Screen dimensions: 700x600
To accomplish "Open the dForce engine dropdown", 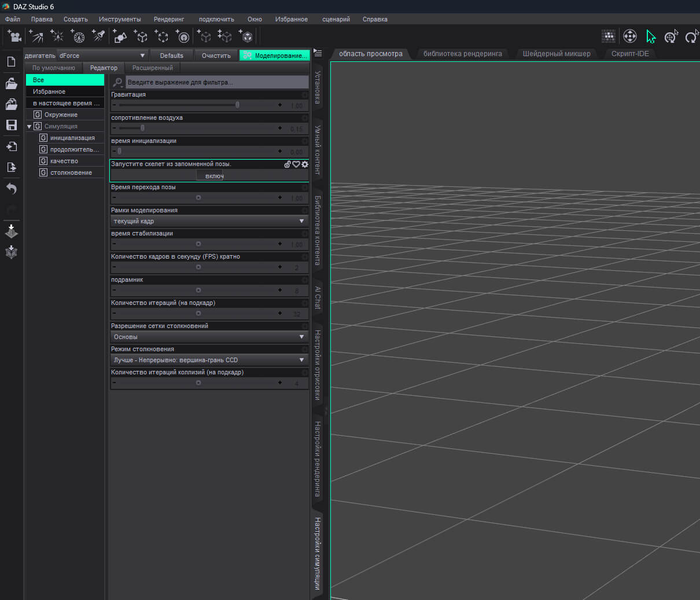I will (x=102, y=56).
